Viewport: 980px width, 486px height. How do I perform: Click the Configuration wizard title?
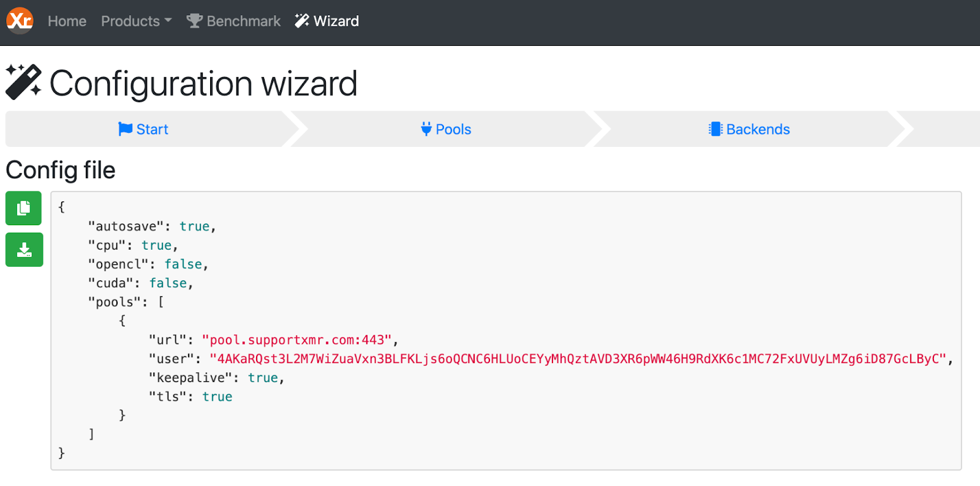pyautogui.click(x=203, y=84)
